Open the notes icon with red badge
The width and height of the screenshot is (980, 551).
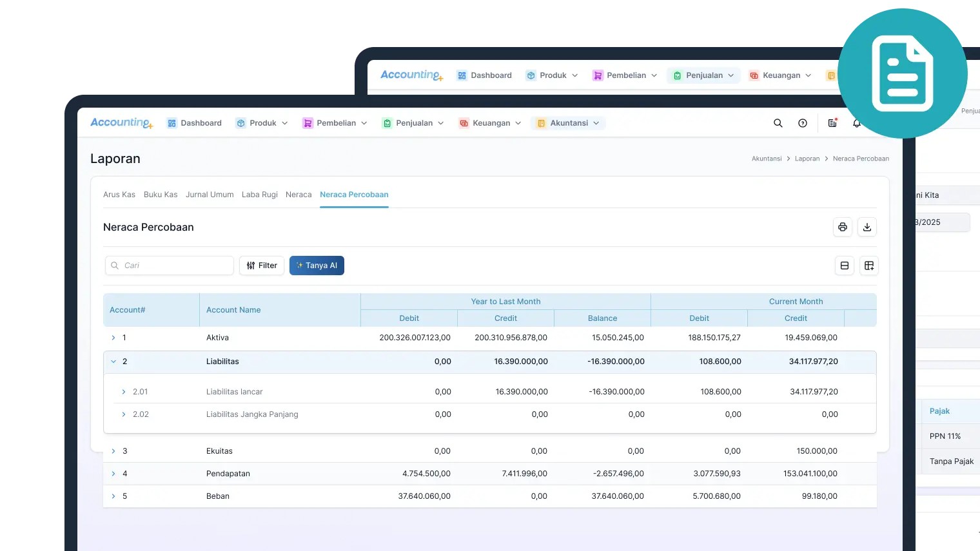coord(832,123)
